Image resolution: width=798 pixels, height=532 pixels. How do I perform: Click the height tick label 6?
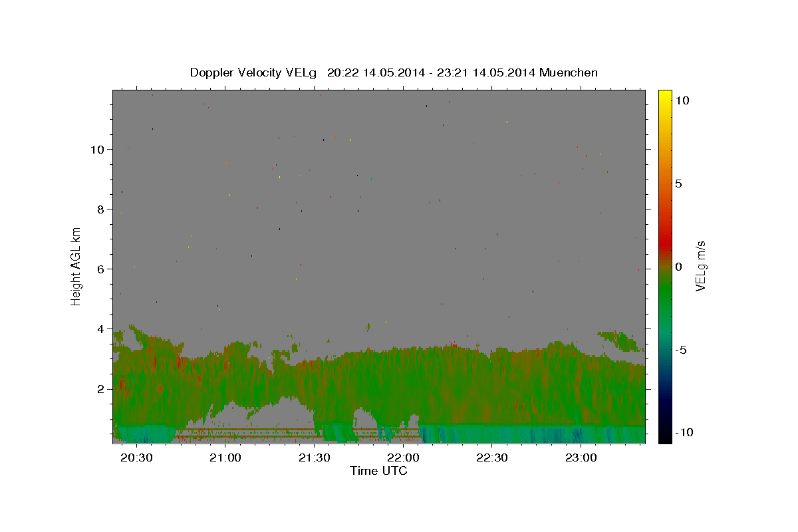101,269
